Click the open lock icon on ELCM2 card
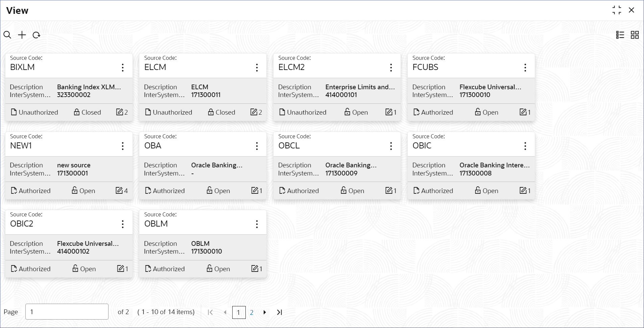The image size is (644, 328). tap(347, 112)
